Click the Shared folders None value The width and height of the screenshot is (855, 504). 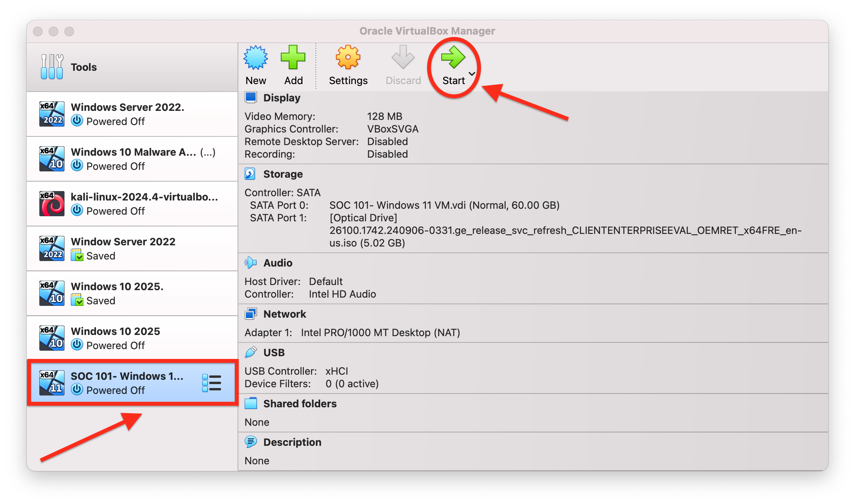click(257, 422)
